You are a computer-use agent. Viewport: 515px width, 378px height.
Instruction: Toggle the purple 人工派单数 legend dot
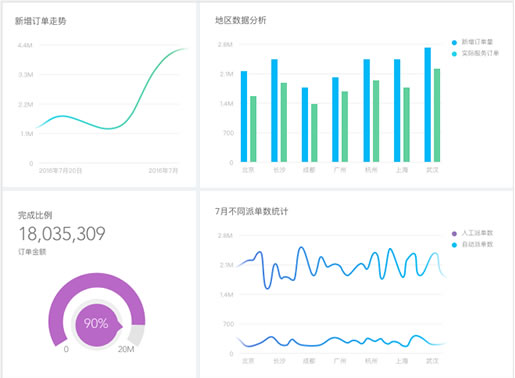[x=454, y=233]
